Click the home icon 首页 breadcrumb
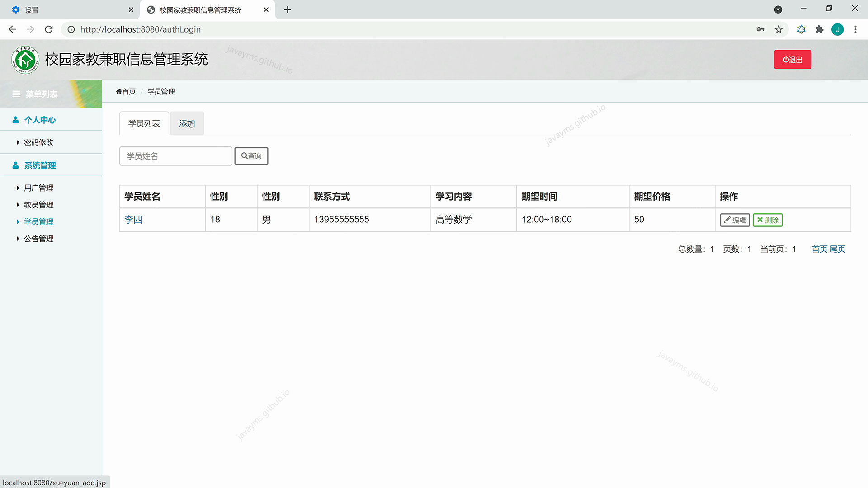Viewport: 868px width, 488px height. 126,91
